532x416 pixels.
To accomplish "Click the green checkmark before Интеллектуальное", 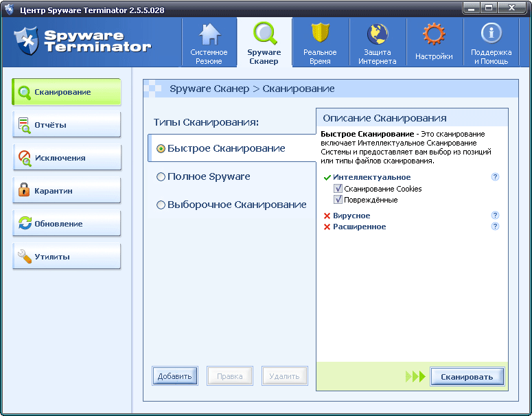I will tap(327, 178).
